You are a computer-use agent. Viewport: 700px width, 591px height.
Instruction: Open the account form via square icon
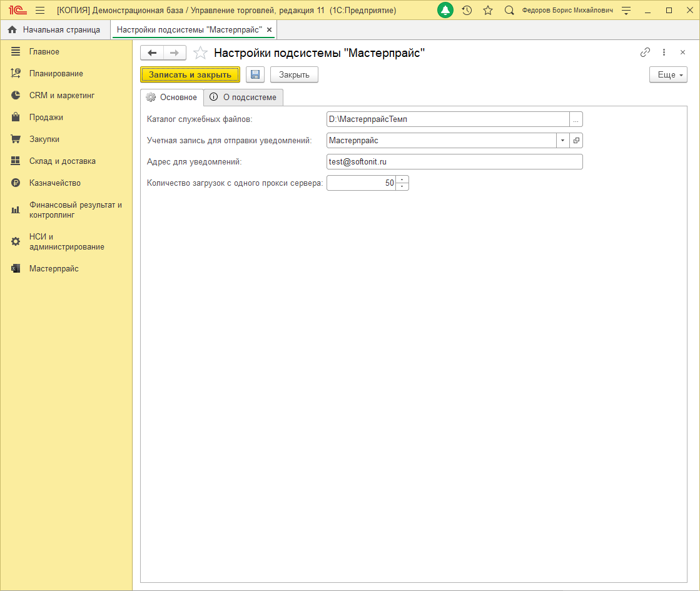coord(576,141)
